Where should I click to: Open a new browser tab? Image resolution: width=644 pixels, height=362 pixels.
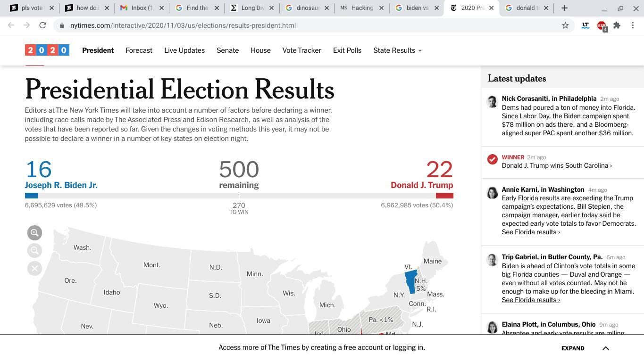(x=564, y=8)
